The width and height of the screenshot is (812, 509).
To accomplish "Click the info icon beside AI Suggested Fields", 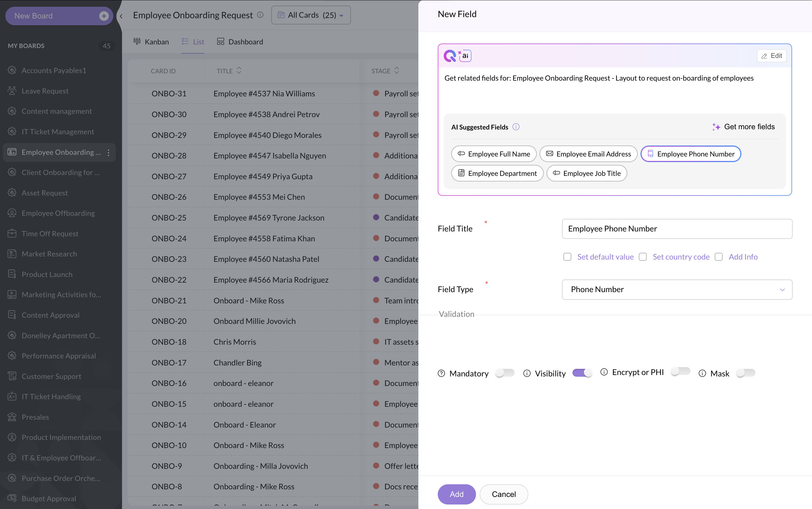I will pos(516,127).
